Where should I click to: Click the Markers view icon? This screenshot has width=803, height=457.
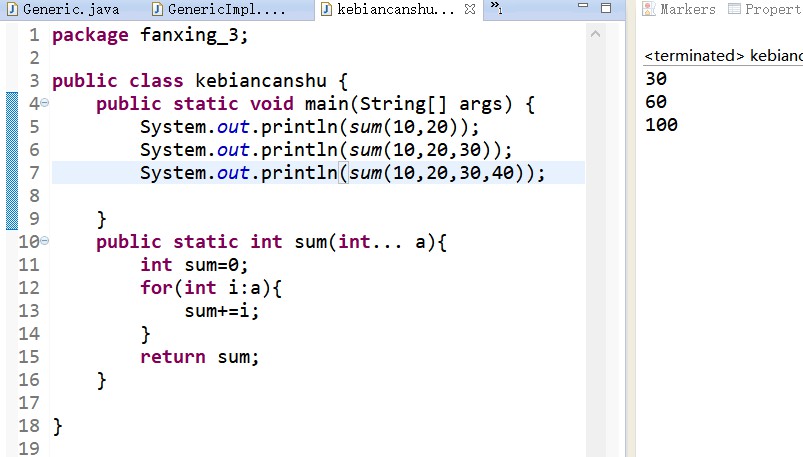649,9
